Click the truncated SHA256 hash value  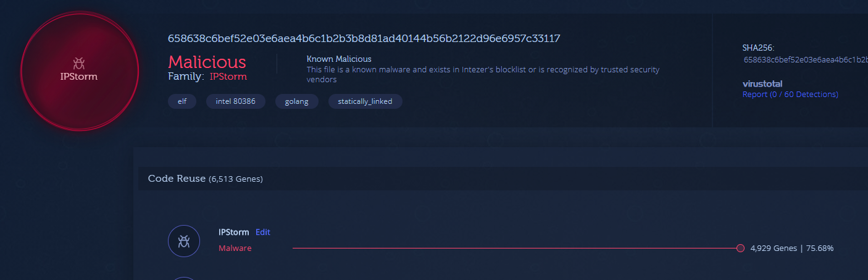[806, 60]
